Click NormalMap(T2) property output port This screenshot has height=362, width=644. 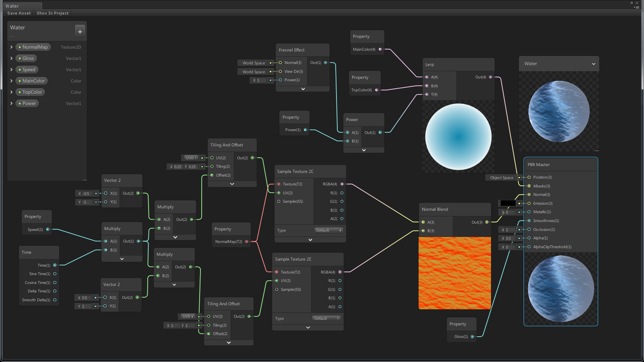tap(247, 242)
